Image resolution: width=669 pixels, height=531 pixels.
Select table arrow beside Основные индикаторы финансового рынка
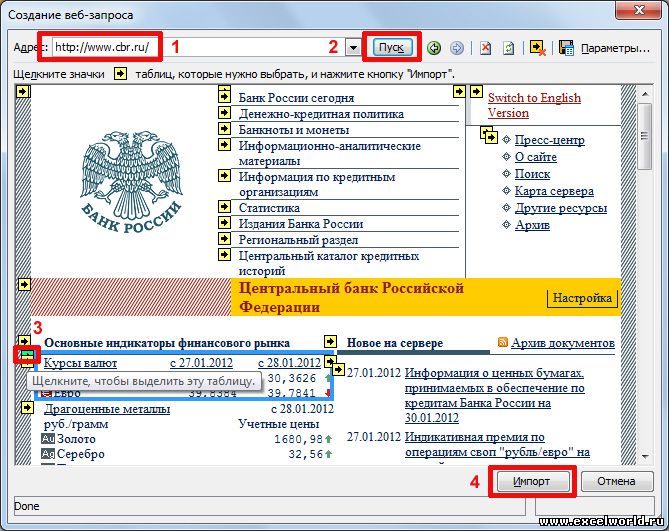25,341
